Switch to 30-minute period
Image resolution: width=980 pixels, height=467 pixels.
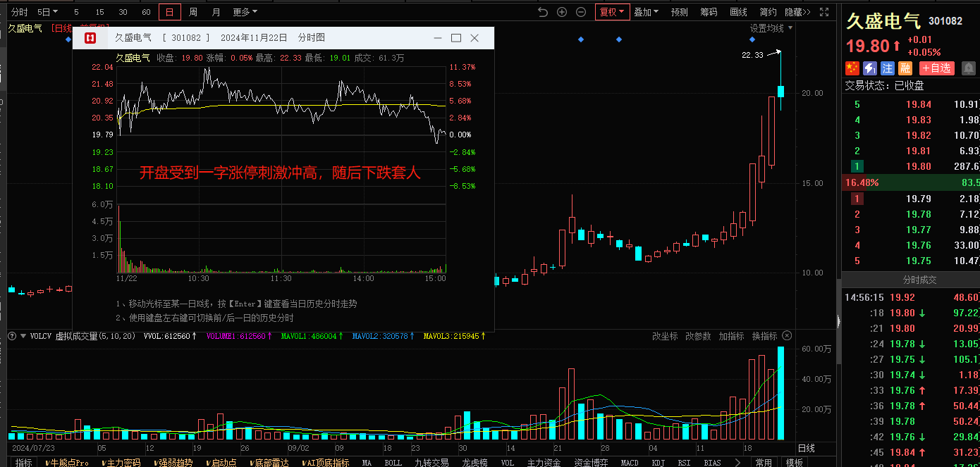tap(123, 12)
